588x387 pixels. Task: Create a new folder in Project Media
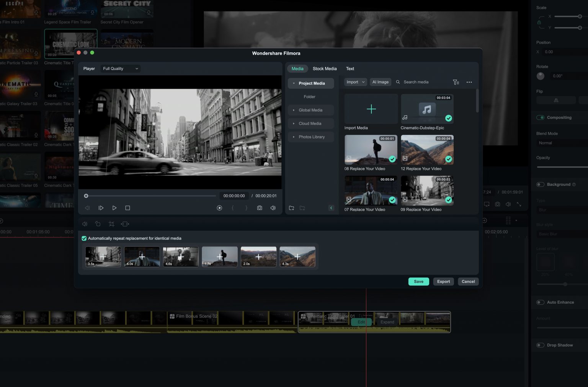click(x=291, y=208)
